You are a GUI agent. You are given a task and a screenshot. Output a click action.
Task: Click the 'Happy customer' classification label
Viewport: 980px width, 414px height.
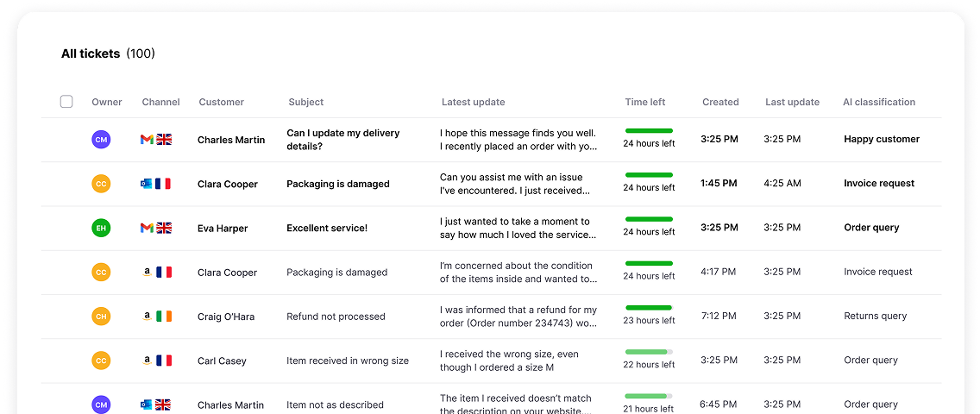882,139
